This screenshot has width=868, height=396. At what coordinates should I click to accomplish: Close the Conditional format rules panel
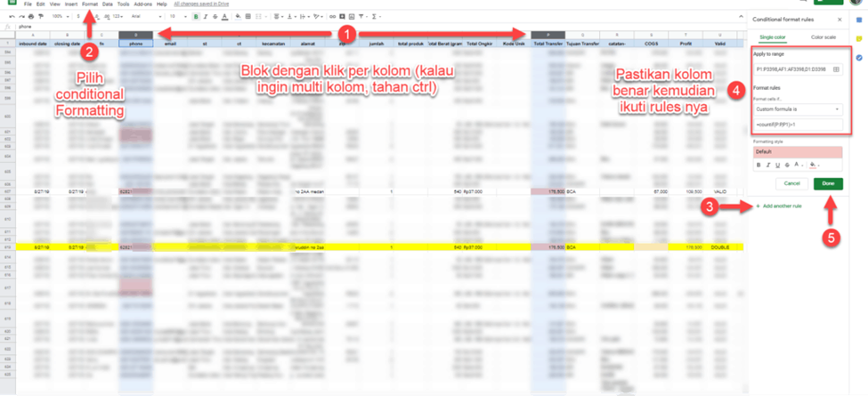coord(840,19)
